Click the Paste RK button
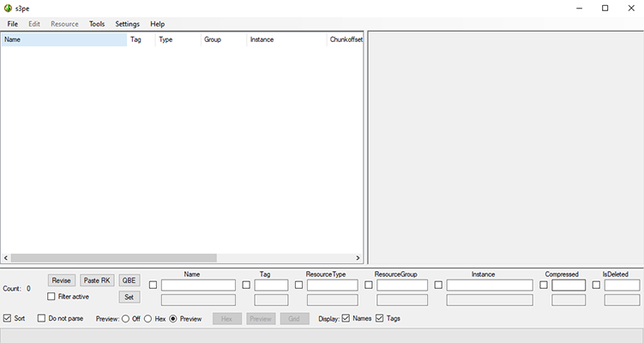Image resolution: width=644 pixels, height=343 pixels. (97, 280)
